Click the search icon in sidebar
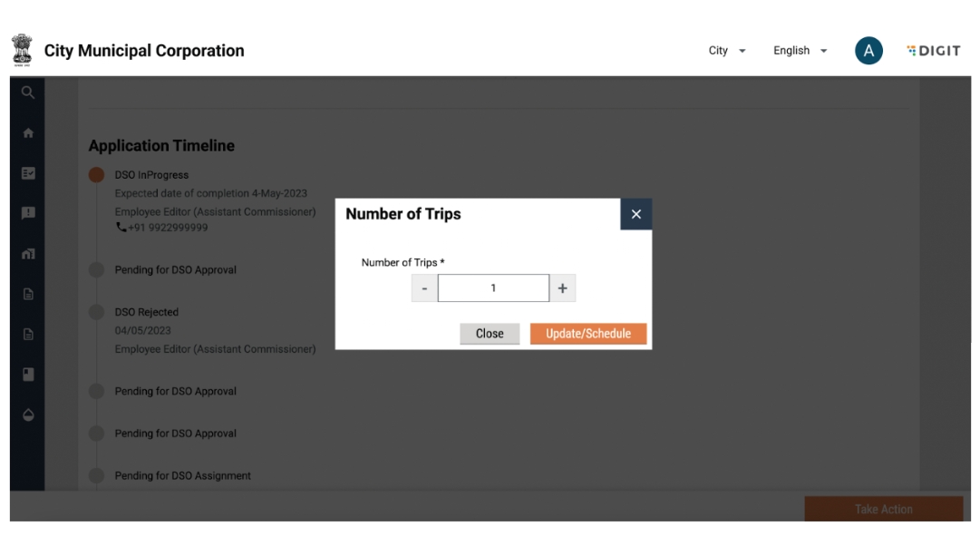980x536 pixels. pyautogui.click(x=27, y=92)
